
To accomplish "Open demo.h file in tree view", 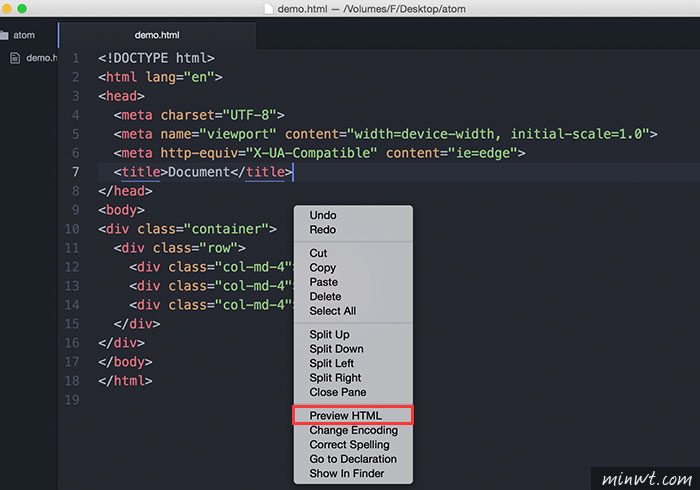I will click(42, 58).
